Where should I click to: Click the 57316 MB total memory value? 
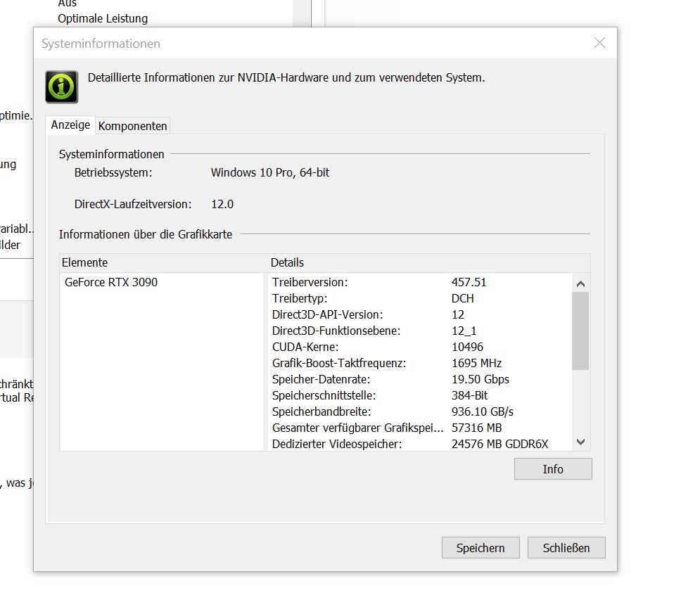[477, 428]
